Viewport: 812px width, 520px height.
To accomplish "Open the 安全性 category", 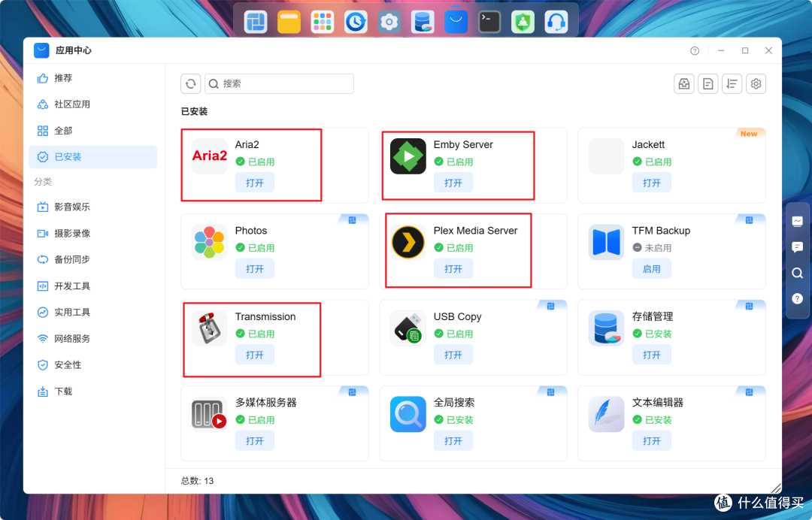I will point(92,365).
